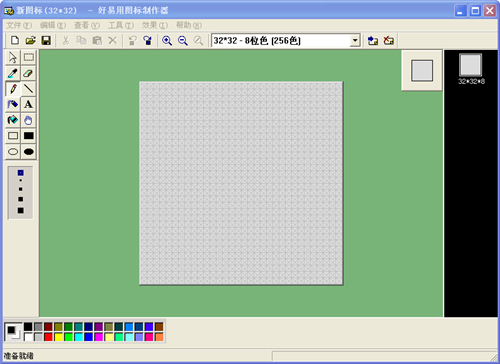Pick the cyan palette swatch
This screenshot has height=364, width=500.
tap(79, 337)
